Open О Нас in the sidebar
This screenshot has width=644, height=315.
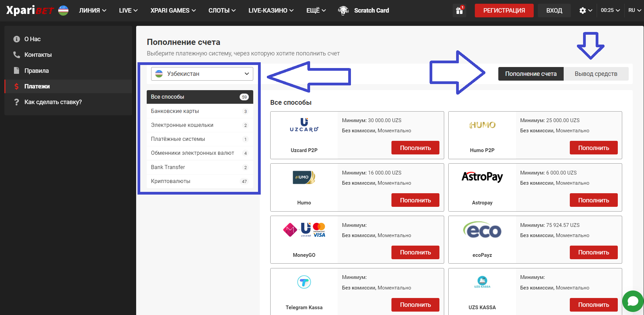coord(68,39)
